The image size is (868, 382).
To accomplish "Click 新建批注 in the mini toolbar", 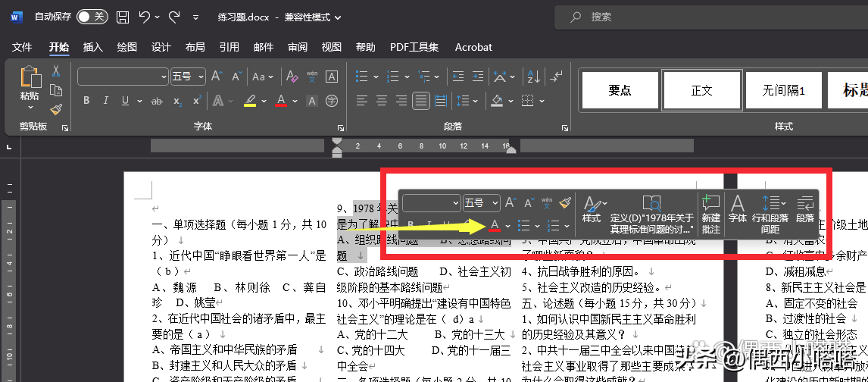I will coord(710,214).
